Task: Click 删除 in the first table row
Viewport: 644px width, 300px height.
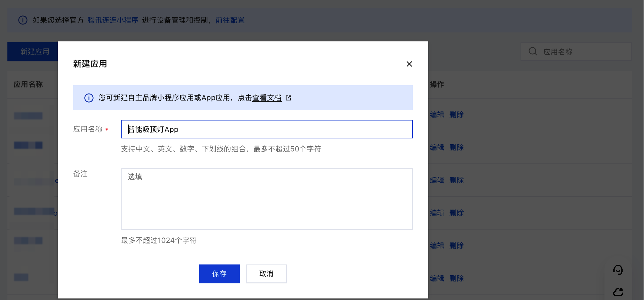Action: (x=457, y=115)
